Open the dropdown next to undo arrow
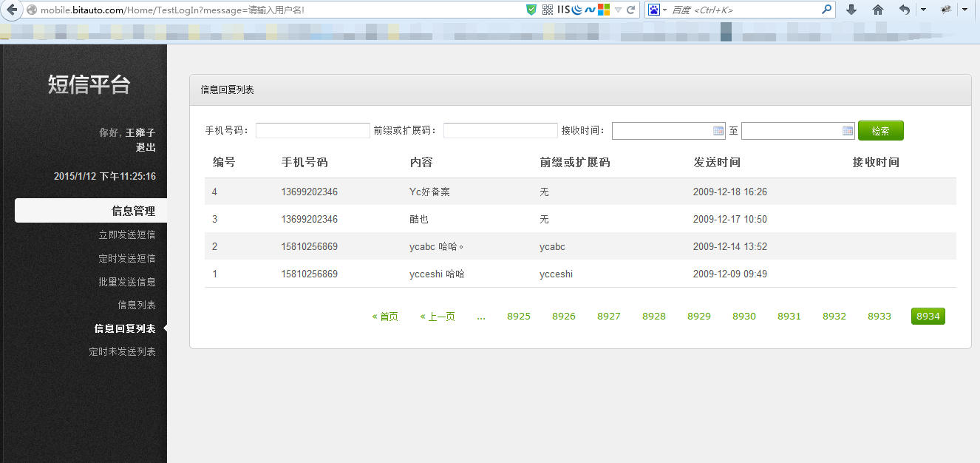This screenshot has width=980, height=463. (923, 10)
